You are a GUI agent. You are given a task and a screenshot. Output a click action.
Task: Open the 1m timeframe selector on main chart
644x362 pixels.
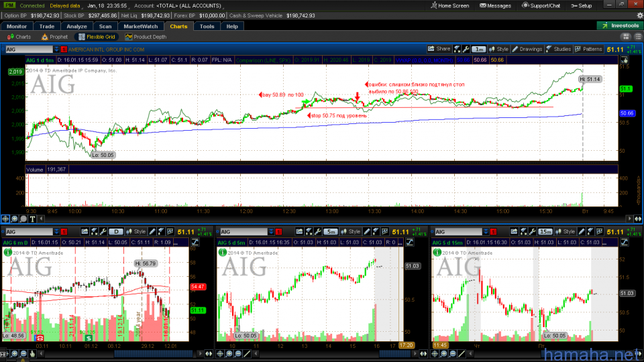coord(478,49)
